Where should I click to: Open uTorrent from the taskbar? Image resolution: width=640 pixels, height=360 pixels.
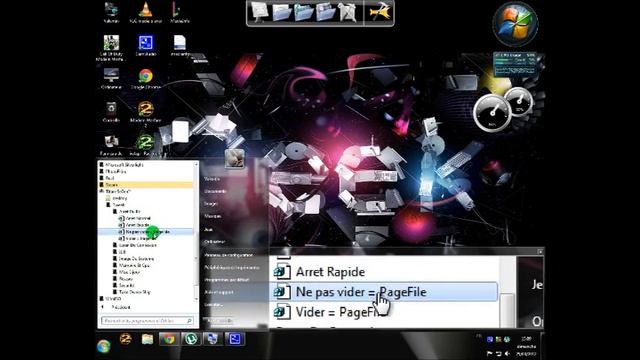(x=191, y=339)
